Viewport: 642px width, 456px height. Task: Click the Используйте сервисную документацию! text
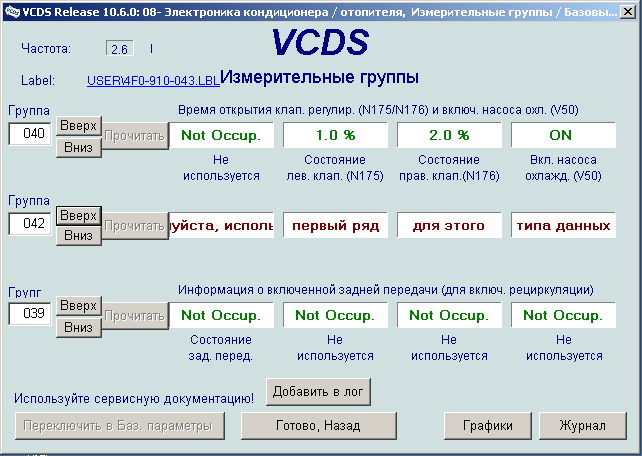point(134,398)
